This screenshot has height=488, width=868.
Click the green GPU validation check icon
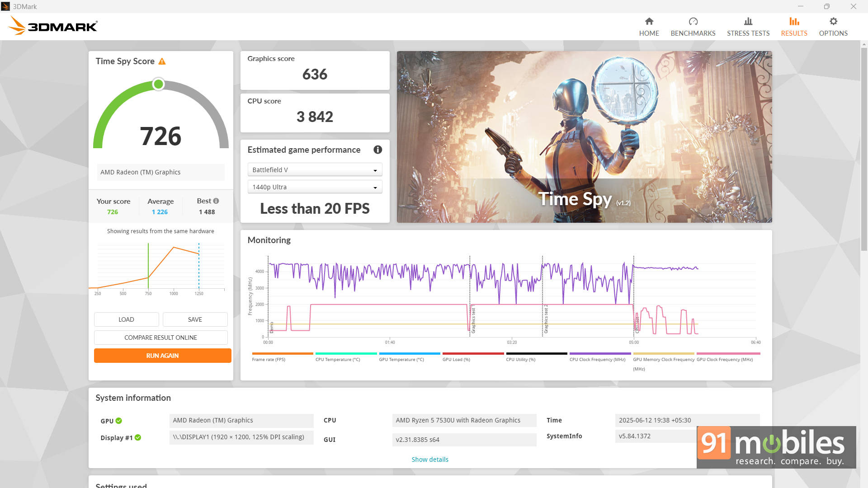coord(118,421)
